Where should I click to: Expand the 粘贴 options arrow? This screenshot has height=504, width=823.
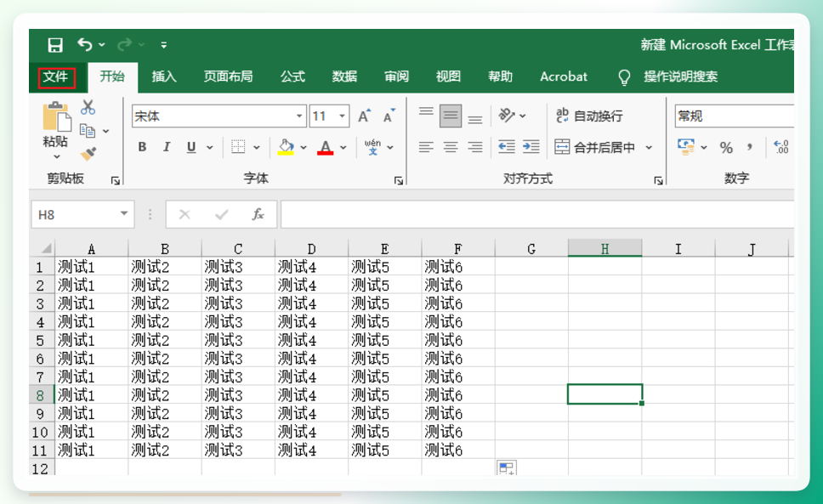tap(57, 157)
